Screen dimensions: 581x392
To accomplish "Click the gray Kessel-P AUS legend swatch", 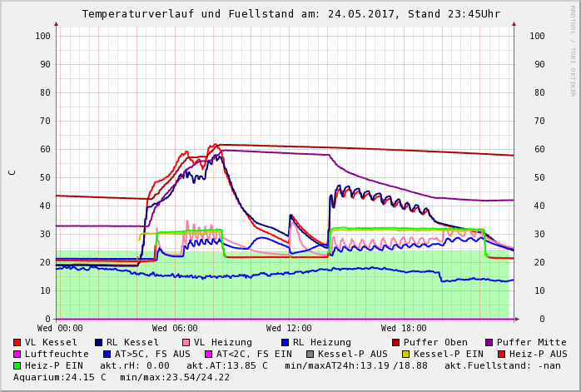I will pyautogui.click(x=309, y=354).
